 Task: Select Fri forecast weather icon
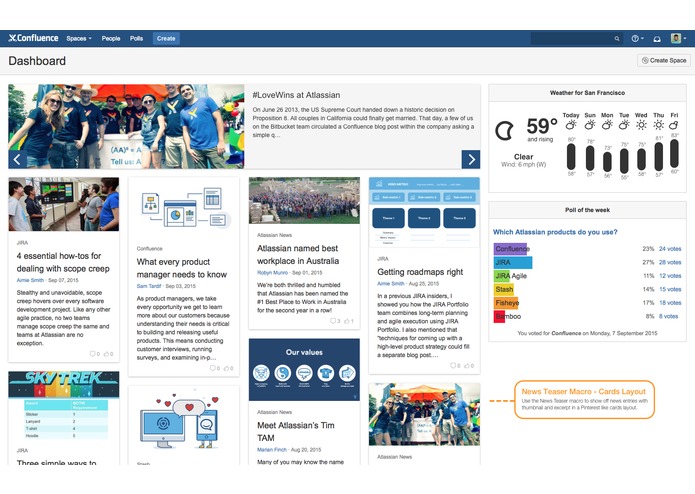(x=674, y=125)
